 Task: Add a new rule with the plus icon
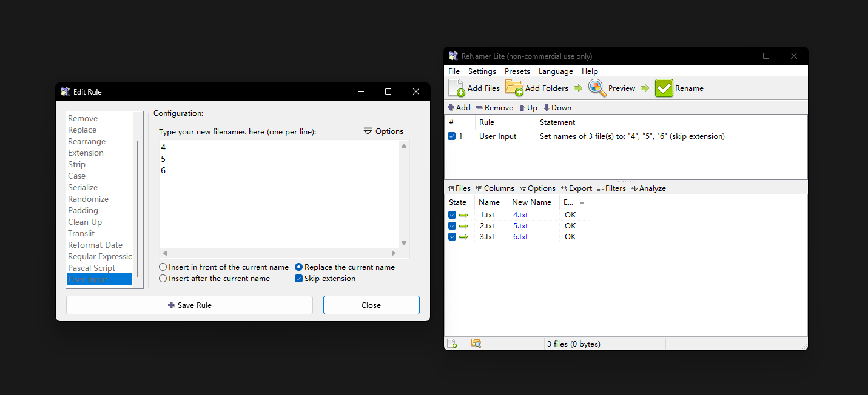point(451,107)
